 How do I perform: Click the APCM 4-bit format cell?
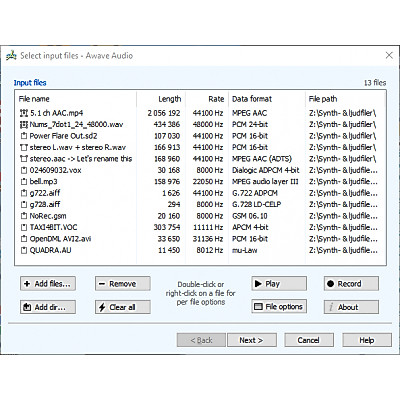(250, 227)
